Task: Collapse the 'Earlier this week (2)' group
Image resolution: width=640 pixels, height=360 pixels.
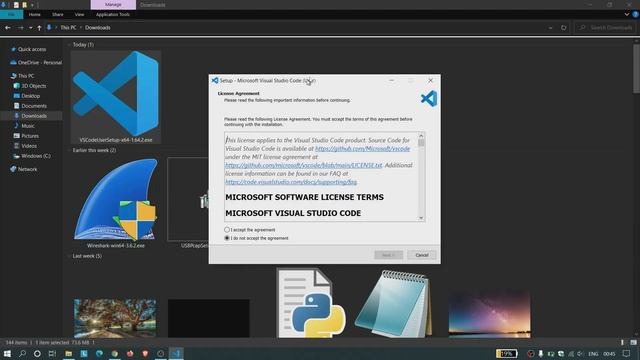Action: [x=69, y=150]
